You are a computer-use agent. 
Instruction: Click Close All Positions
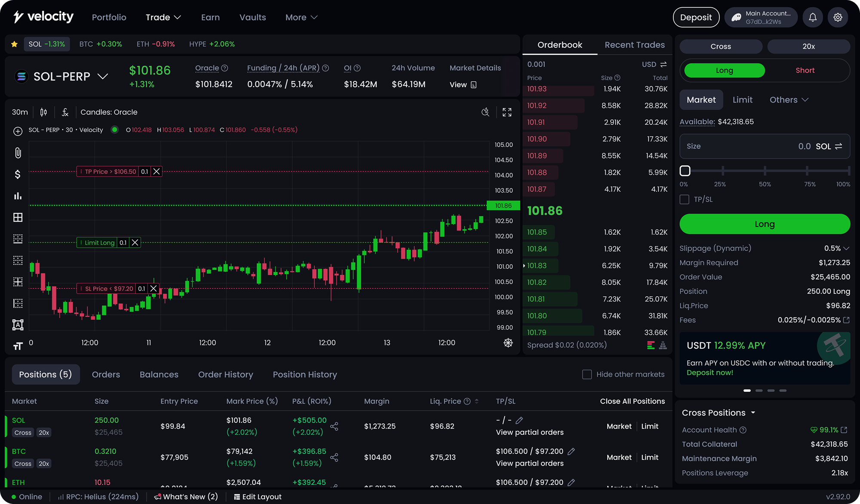632,401
